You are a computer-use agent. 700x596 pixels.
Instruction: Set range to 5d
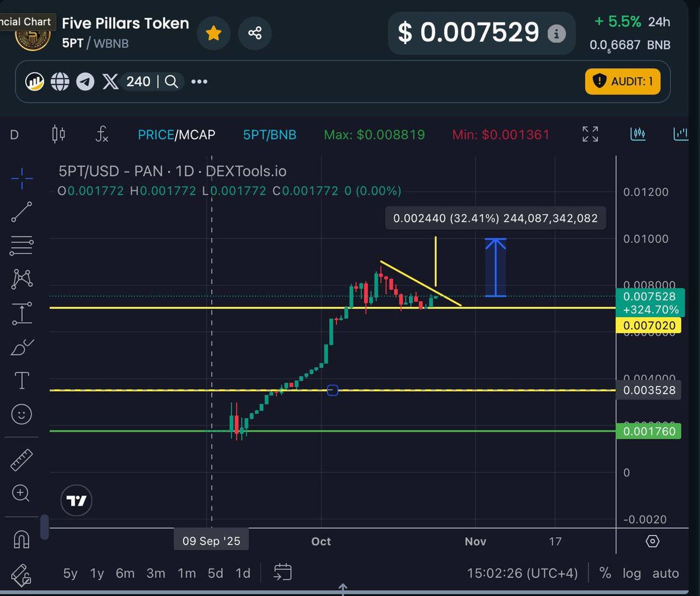point(215,573)
